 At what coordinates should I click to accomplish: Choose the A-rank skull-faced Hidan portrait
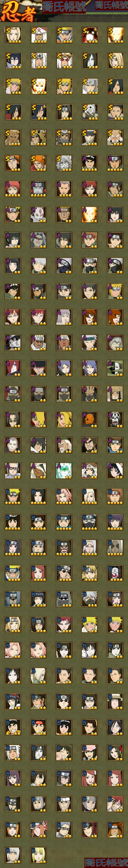(x=115, y=419)
